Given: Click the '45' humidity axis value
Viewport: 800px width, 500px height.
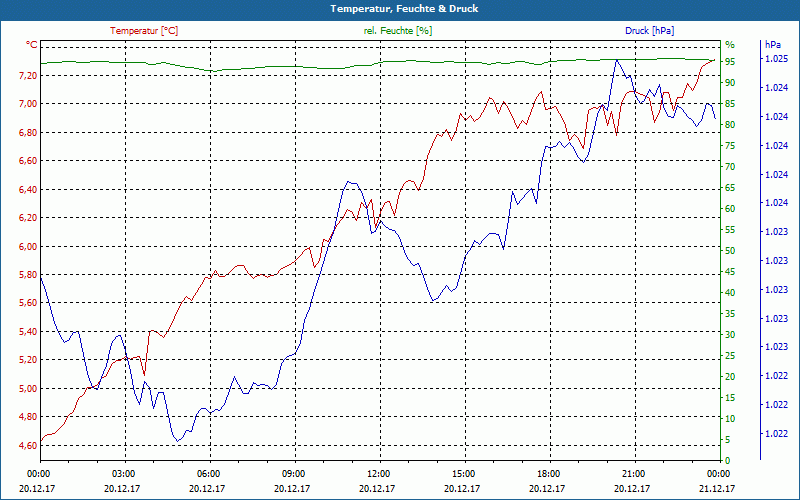Looking at the screenshot, I should 730,271.
